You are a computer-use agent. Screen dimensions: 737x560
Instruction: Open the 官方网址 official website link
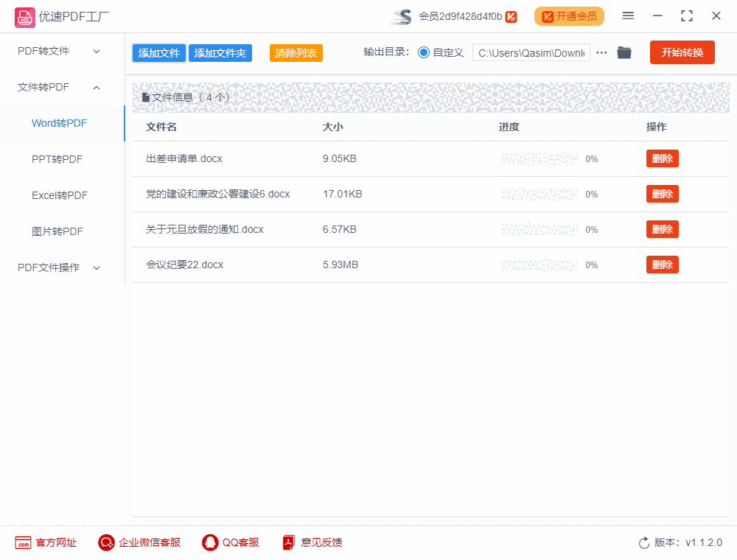46,542
